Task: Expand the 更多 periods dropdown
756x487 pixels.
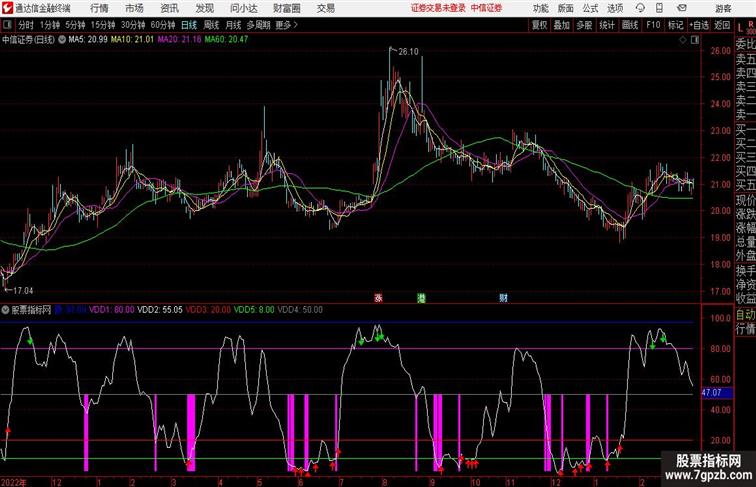Action: [x=286, y=25]
